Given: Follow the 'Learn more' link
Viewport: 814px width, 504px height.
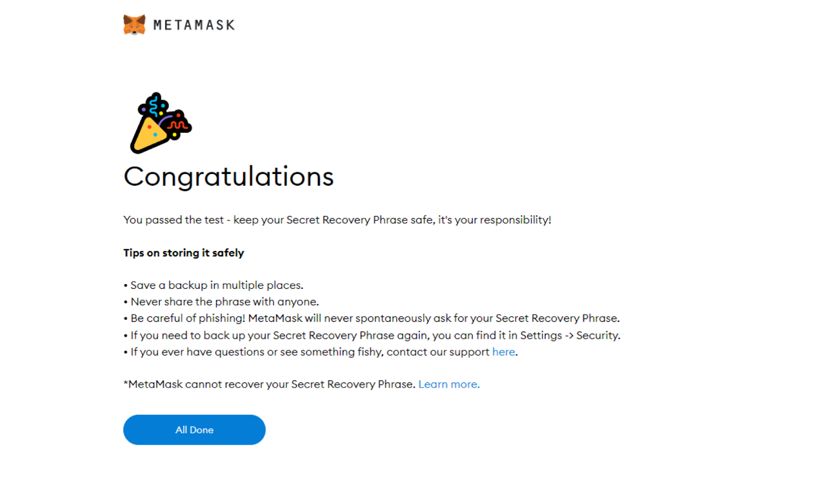Looking at the screenshot, I should 448,384.
